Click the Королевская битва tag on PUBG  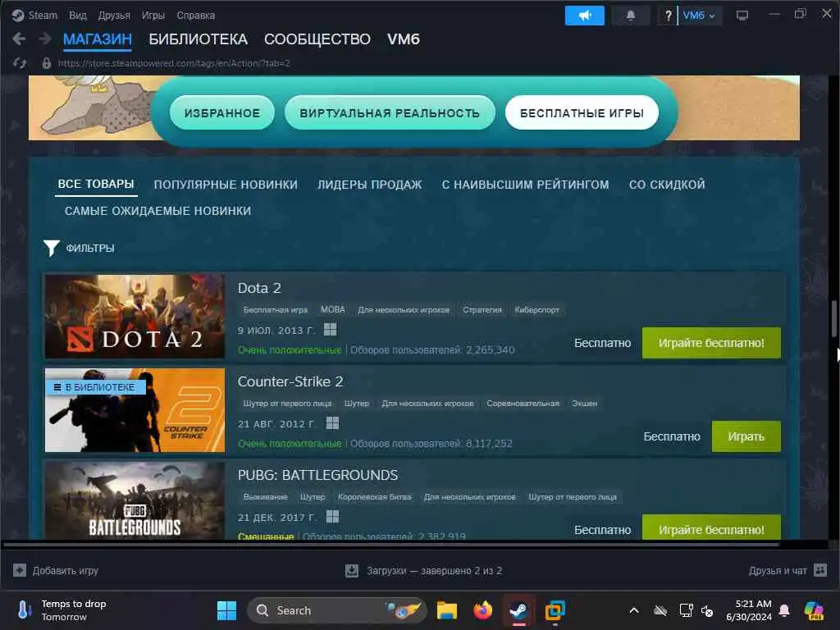(x=374, y=496)
